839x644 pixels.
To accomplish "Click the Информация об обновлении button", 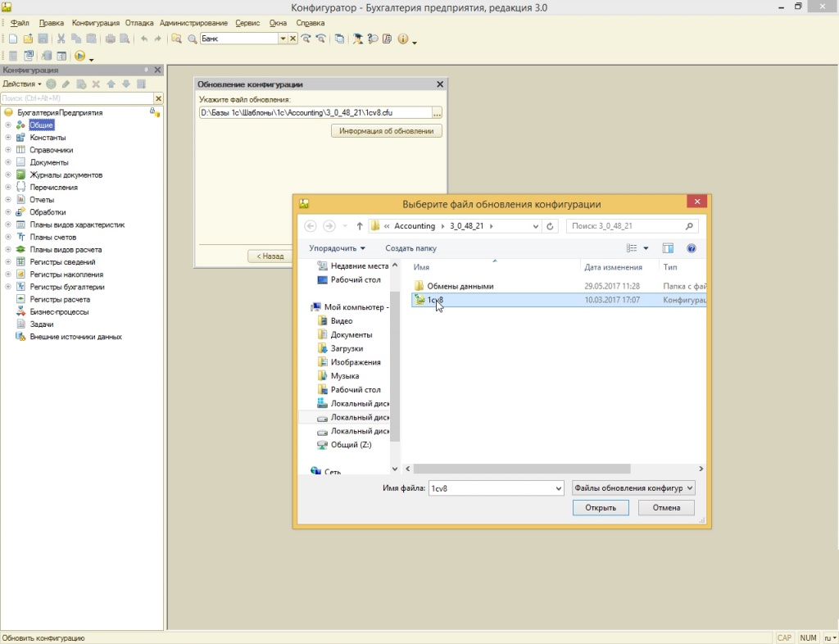I will [387, 131].
